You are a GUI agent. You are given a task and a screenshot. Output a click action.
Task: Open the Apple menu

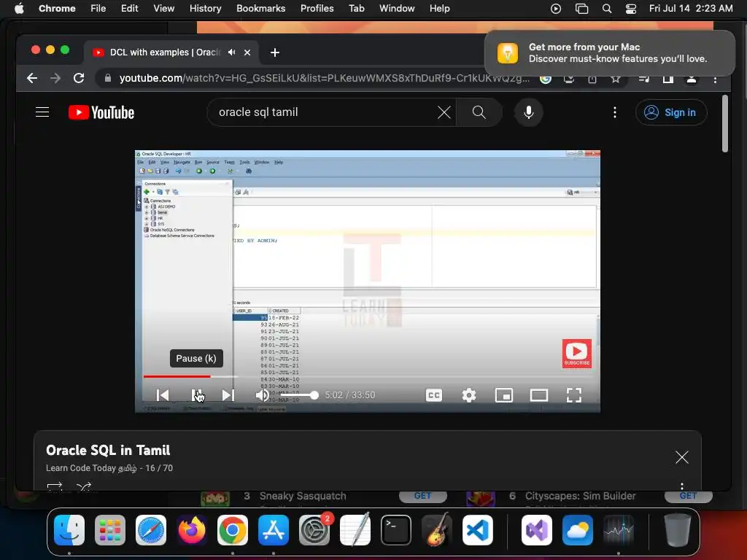click(x=19, y=9)
